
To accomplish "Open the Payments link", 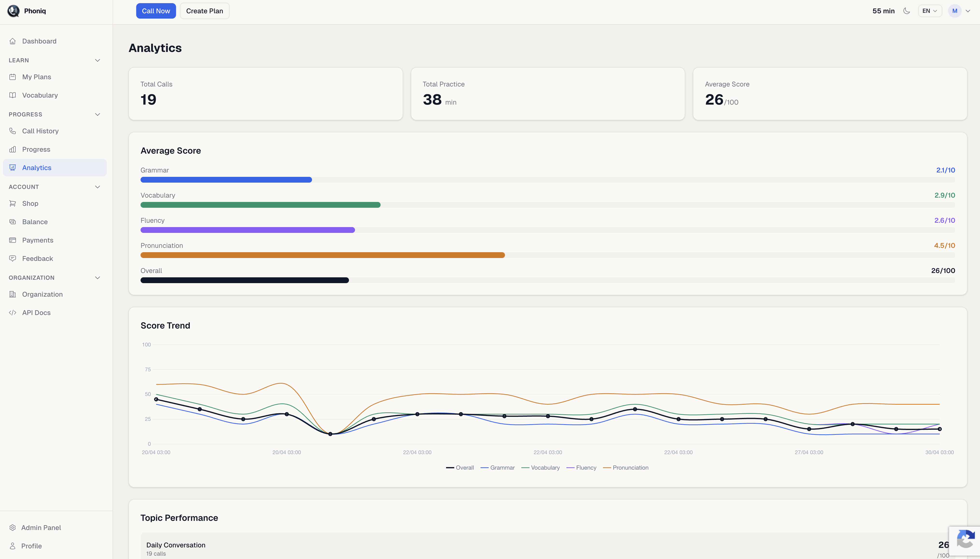I will point(55,240).
